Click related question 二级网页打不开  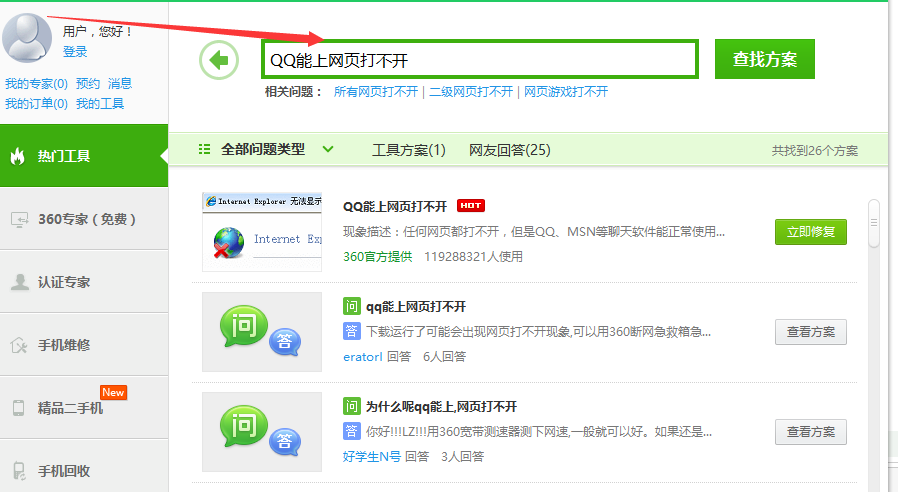[x=471, y=92]
